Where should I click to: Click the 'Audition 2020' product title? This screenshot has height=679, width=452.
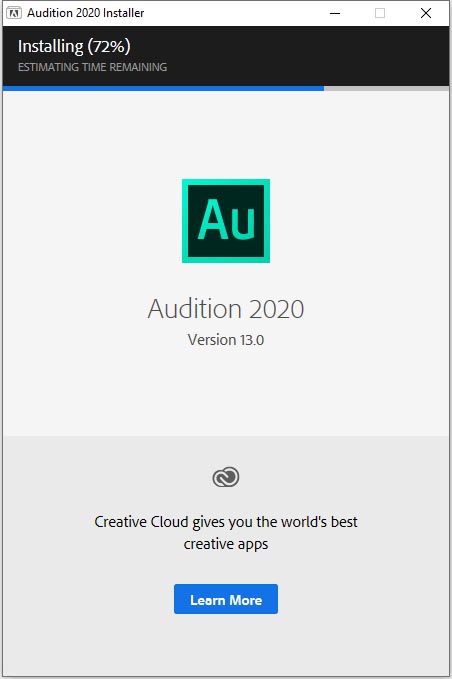click(226, 309)
